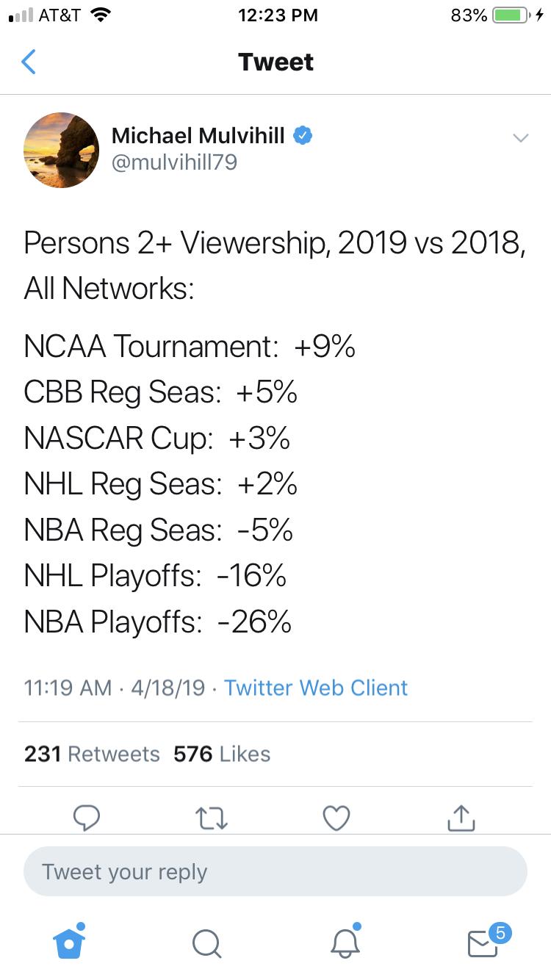Tap the Michael Mulvihill display name

198,135
